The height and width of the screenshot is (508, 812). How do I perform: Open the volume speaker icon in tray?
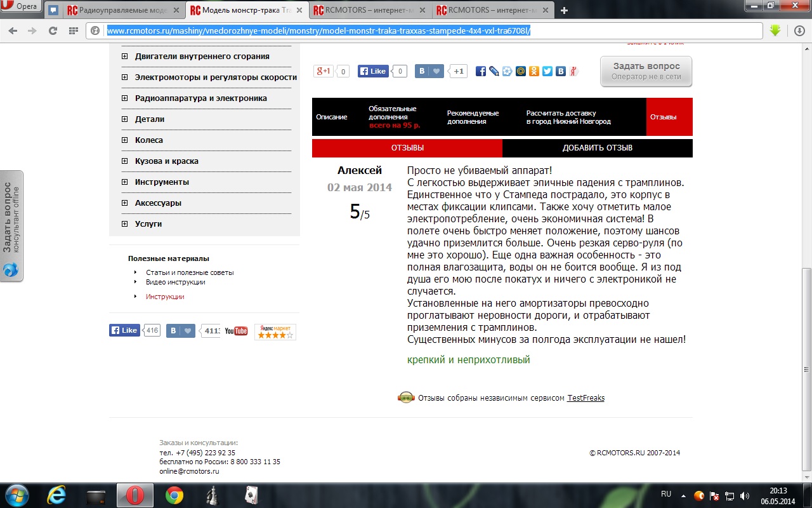[x=745, y=495]
